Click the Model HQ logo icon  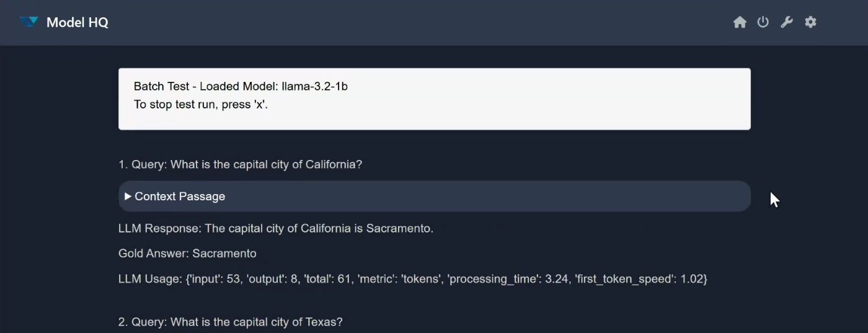tap(29, 22)
